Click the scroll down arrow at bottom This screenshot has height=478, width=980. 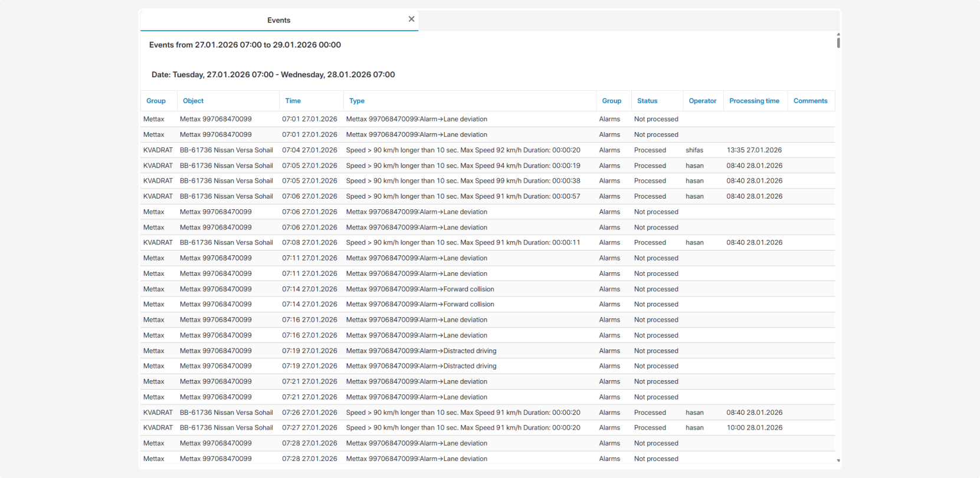[x=838, y=460]
